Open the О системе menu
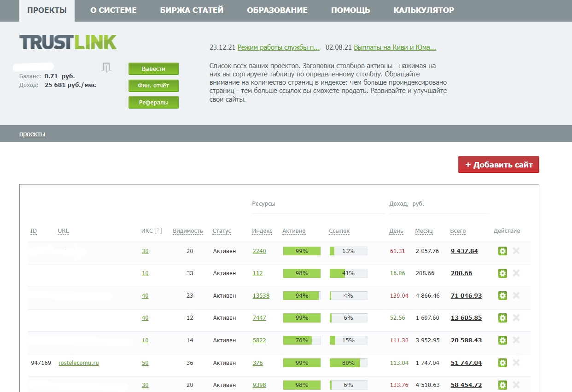Image resolution: width=572 pixels, height=392 pixels. click(x=113, y=10)
